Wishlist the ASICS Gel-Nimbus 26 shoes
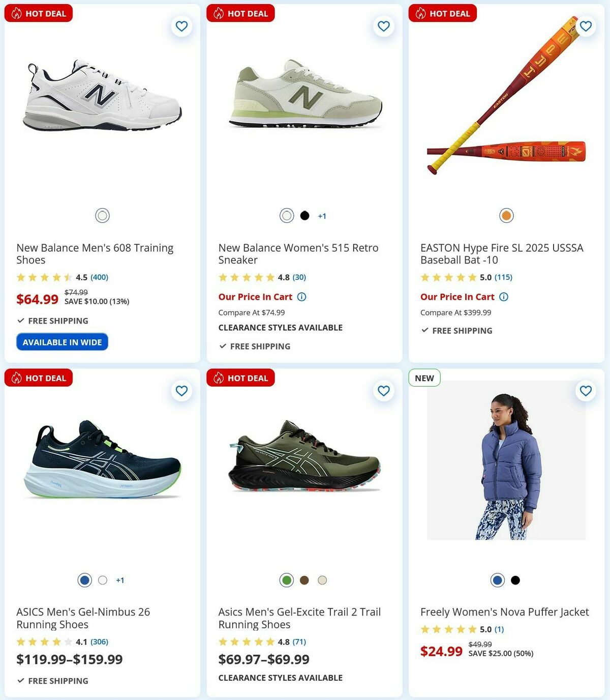Image resolution: width=610 pixels, height=700 pixels. [181, 391]
